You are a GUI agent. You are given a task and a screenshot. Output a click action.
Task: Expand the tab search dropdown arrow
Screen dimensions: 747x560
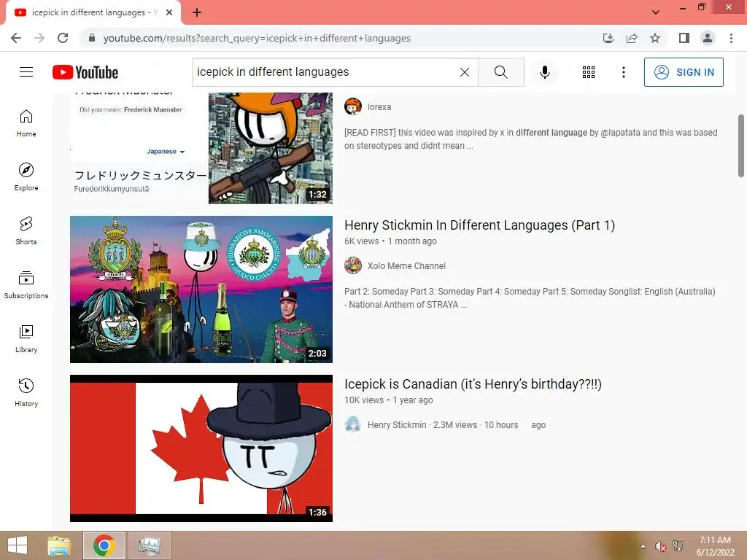(656, 12)
